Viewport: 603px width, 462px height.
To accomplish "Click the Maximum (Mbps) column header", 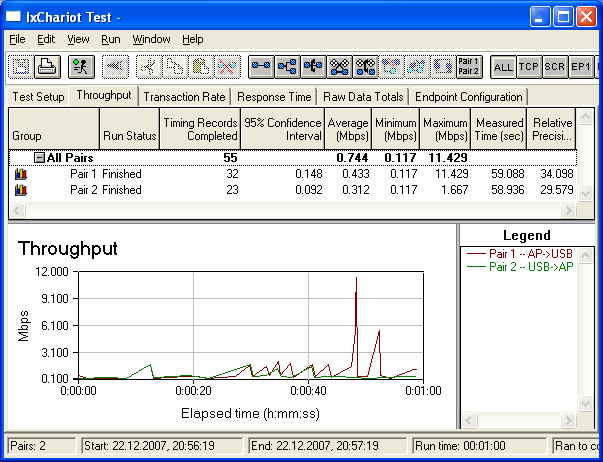I will 445,129.
